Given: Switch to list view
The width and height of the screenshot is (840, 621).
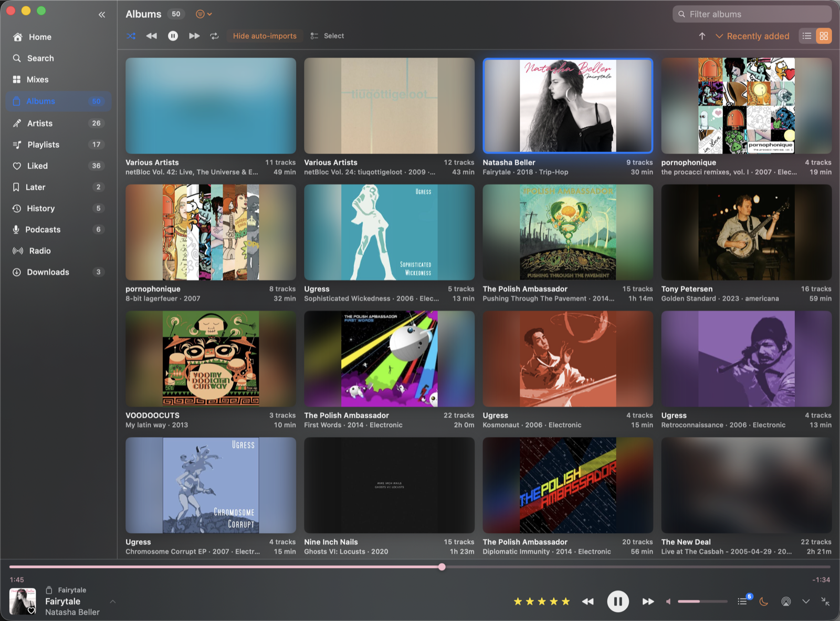Looking at the screenshot, I should [807, 36].
